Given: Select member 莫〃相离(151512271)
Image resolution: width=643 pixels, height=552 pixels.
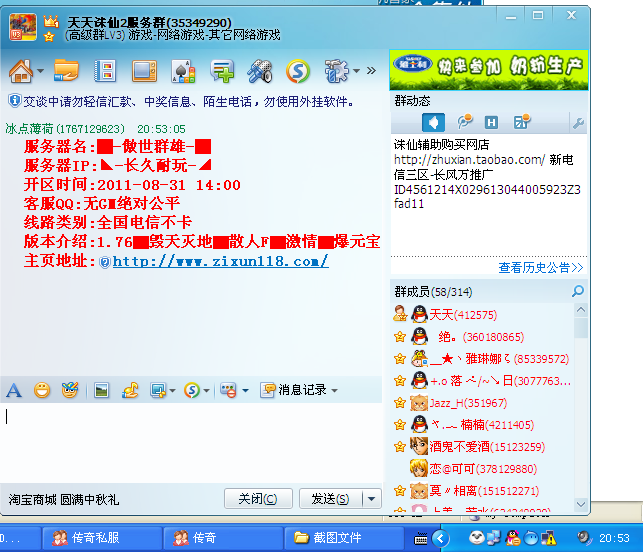Looking at the screenshot, I should point(484,490).
